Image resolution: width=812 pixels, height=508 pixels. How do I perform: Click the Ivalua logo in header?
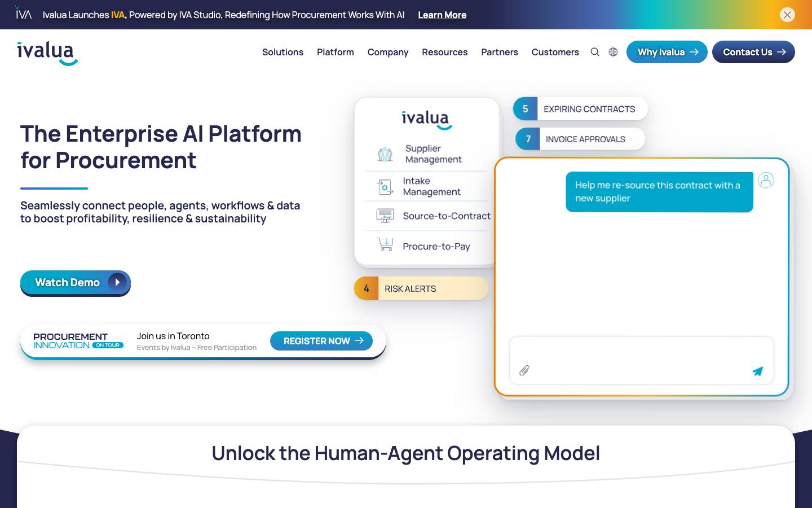coord(47,53)
